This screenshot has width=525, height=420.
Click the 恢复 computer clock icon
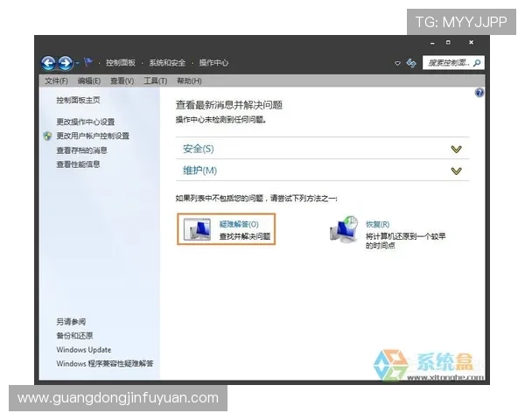(344, 229)
